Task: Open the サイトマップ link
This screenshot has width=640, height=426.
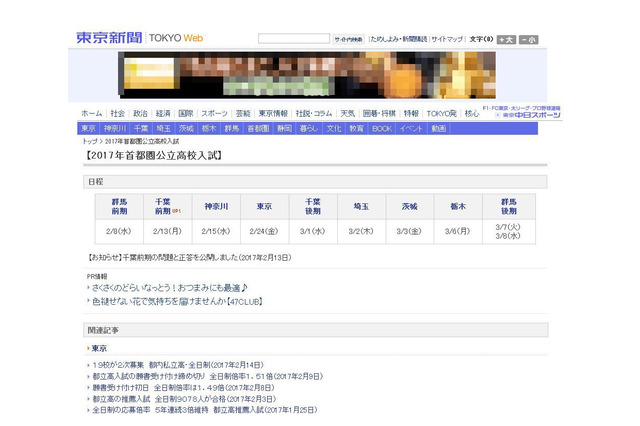Action: click(447, 39)
